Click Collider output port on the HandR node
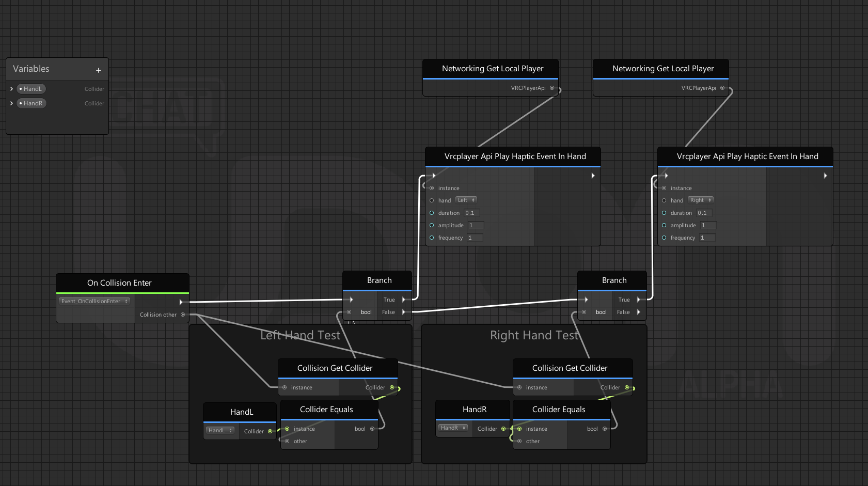Viewport: 868px width, 486px height. [503, 429]
